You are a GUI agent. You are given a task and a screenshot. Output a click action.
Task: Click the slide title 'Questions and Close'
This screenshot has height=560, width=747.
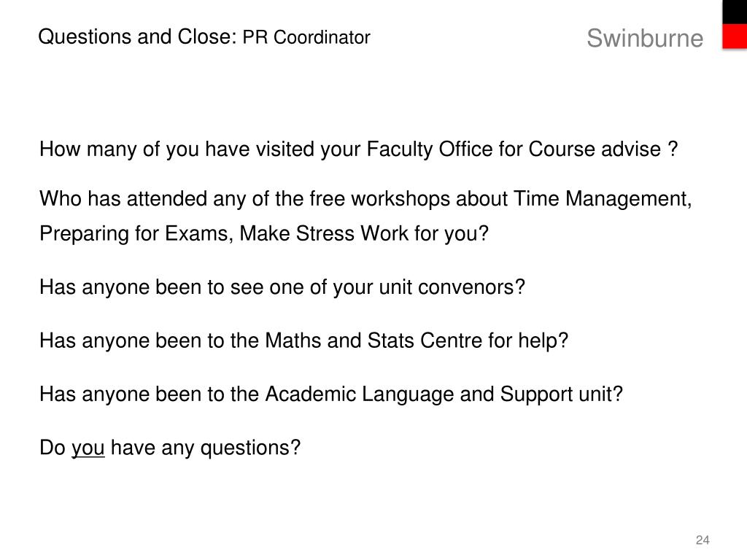tap(136, 36)
